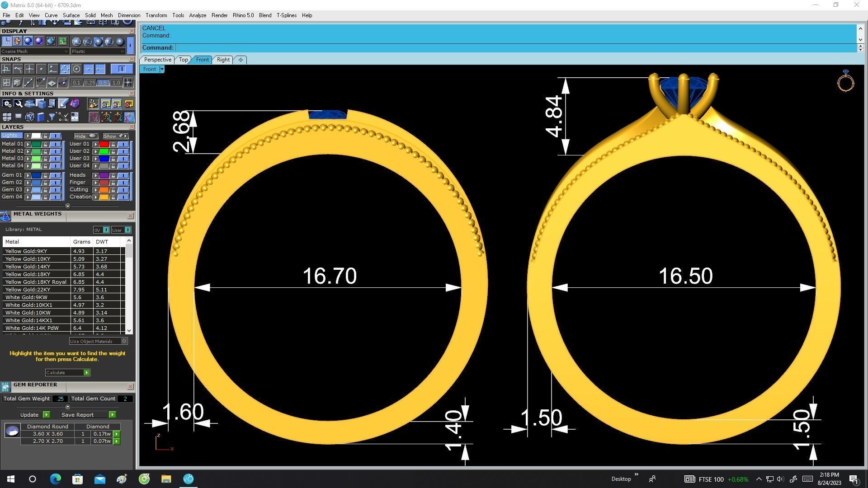
Task: Open Microsoft Edge from the taskbar
Action: (x=55, y=479)
